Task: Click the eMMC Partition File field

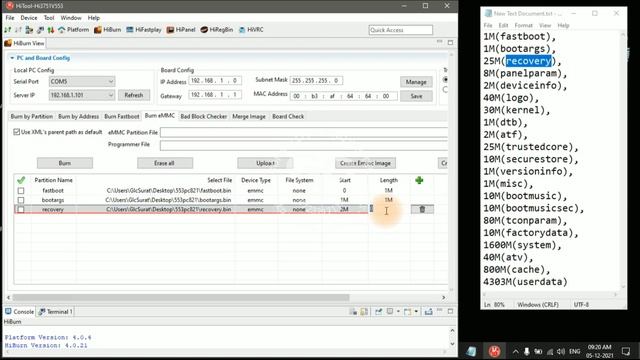Action: click(x=304, y=132)
